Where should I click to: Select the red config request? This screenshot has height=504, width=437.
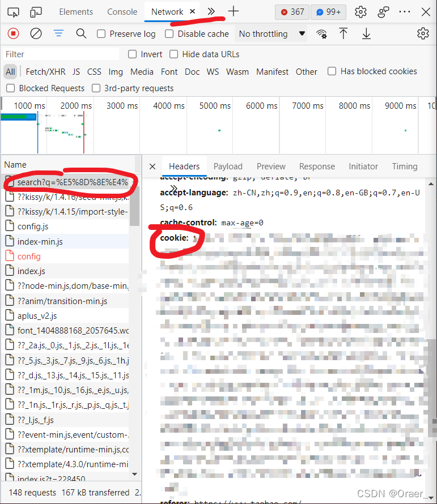tap(66, 257)
